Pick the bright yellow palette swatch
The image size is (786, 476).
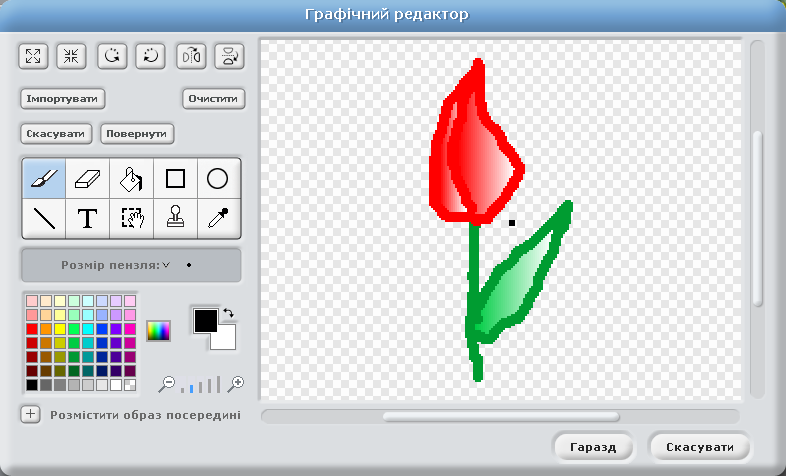(60, 329)
